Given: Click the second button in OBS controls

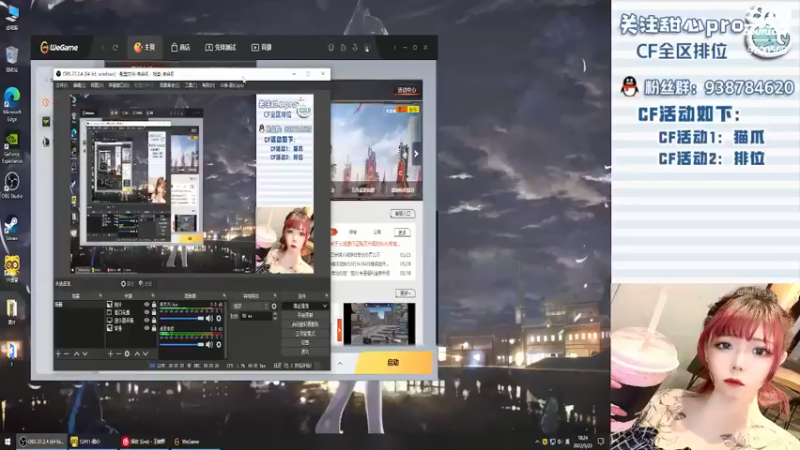Looking at the screenshot, I should (305, 315).
